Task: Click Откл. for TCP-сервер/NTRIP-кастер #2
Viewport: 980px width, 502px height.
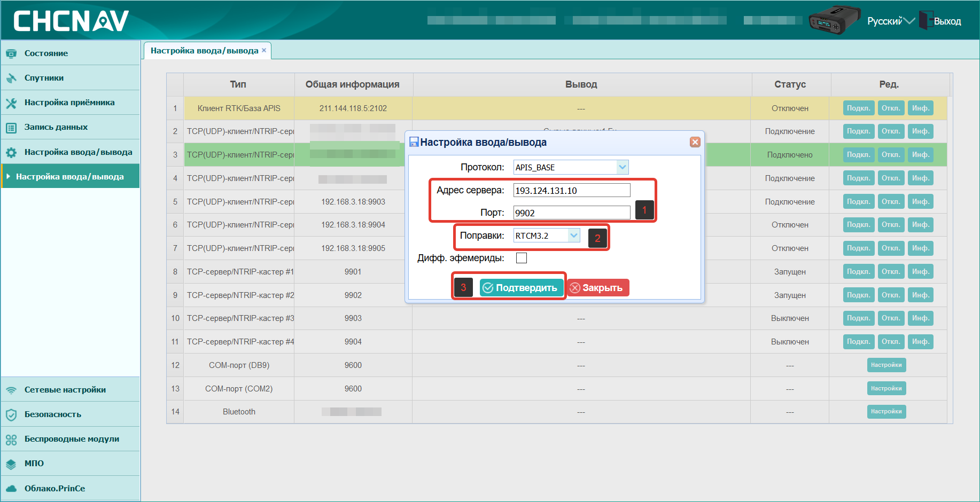Action: (891, 295)
